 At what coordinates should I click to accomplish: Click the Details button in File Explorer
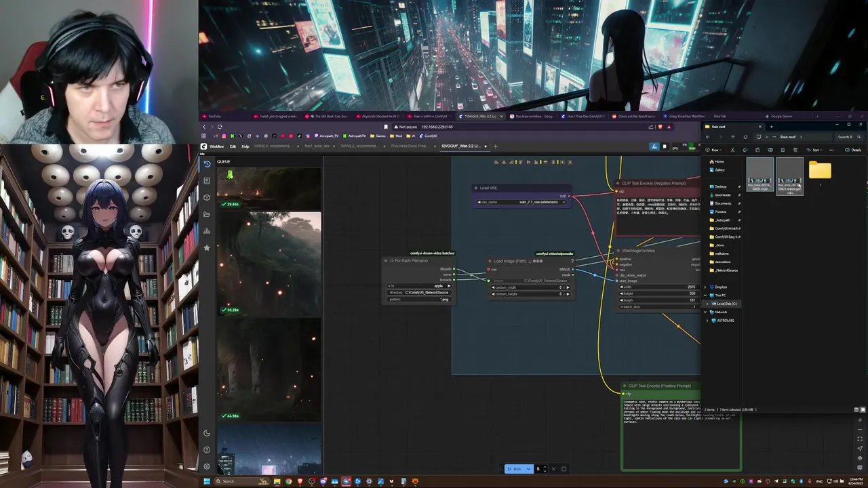click(853, 150)
